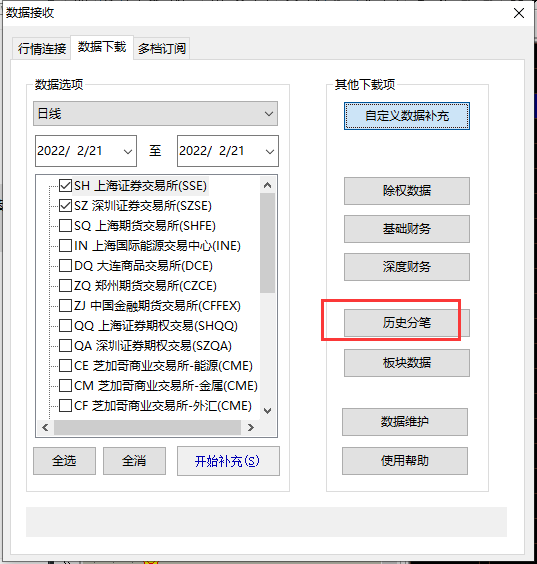Screen dimensions: 537x564
Task: Check ZJ 中国金融期货交易所(CFFEX)
Action: coord(65,305)
